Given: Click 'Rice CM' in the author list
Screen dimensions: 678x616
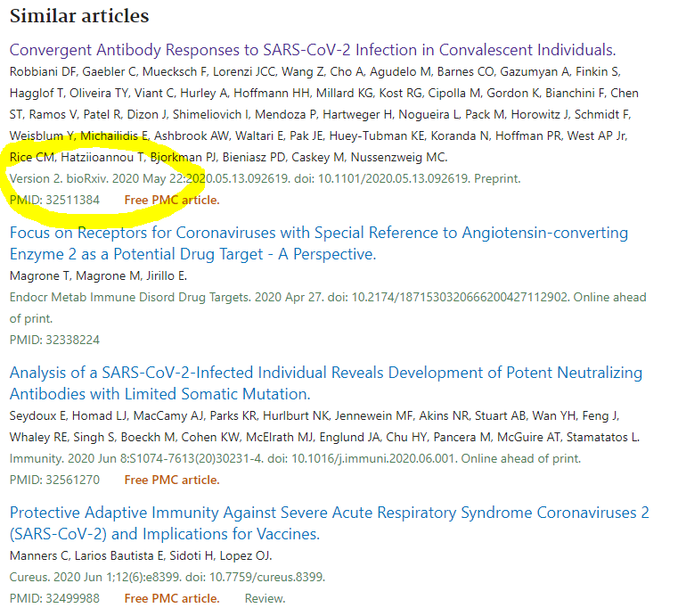Looking at the screenshot, I should coord(31,157).
